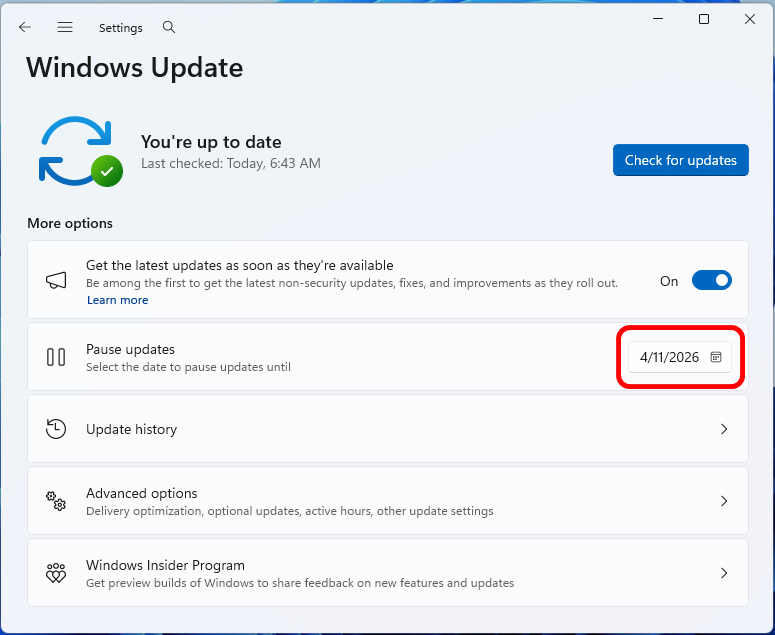Click Delivery optimization description text

click(290, 511)
